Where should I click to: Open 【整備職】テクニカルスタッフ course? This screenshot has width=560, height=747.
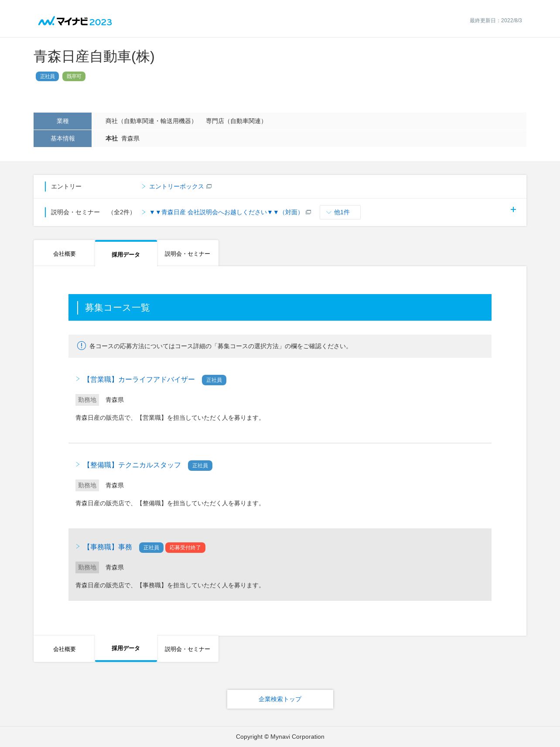(x=132, y=465)
